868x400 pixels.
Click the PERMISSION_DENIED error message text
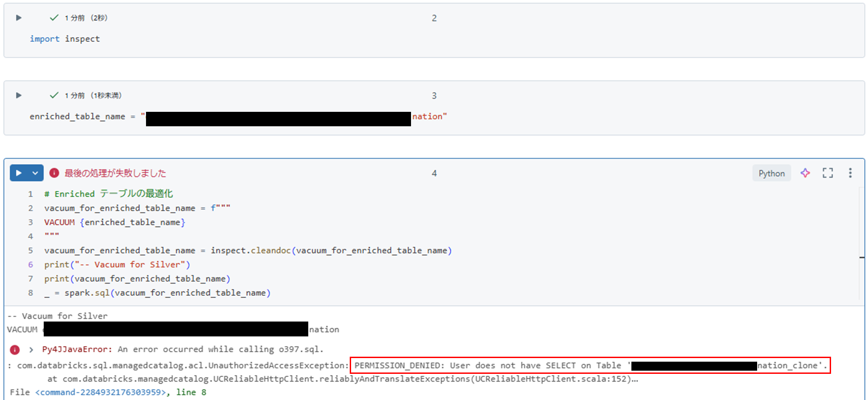[590, 365]
